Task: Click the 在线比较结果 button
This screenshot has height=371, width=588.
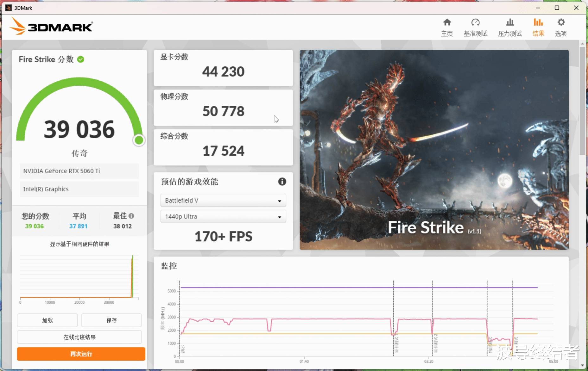Action: point(79,337)
